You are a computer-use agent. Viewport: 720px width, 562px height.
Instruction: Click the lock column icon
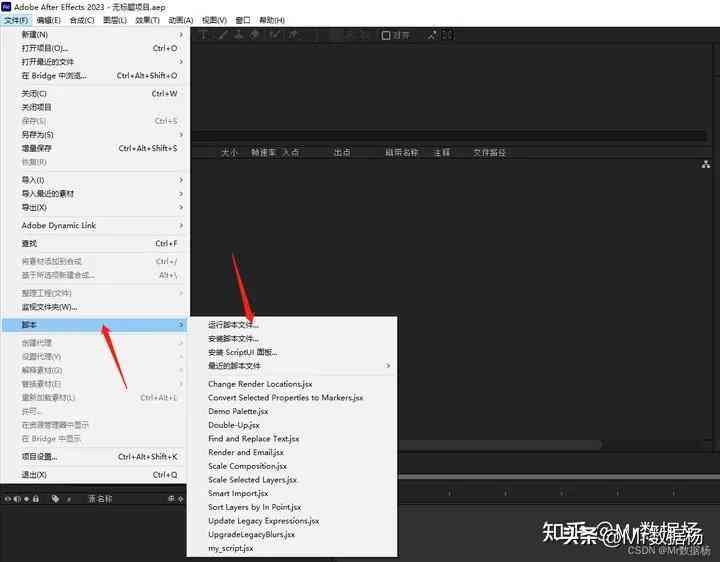35,499
